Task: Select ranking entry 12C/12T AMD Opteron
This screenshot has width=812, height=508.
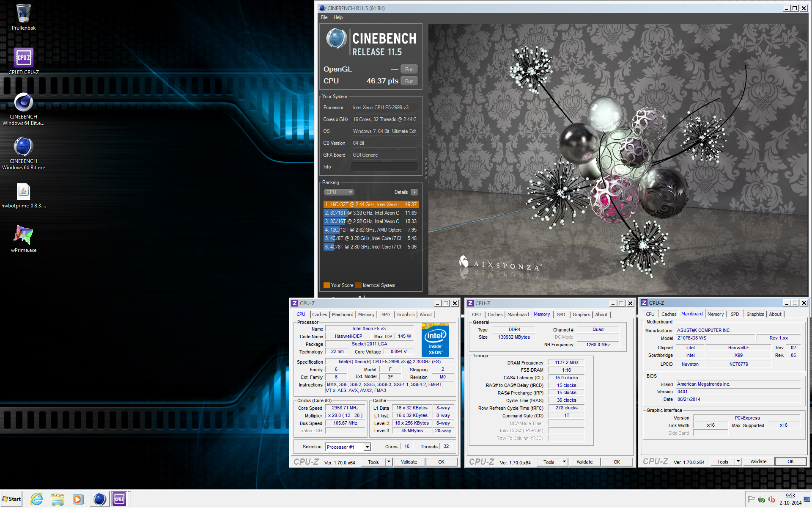Action: pyautogui.click(x=371, y=230)
